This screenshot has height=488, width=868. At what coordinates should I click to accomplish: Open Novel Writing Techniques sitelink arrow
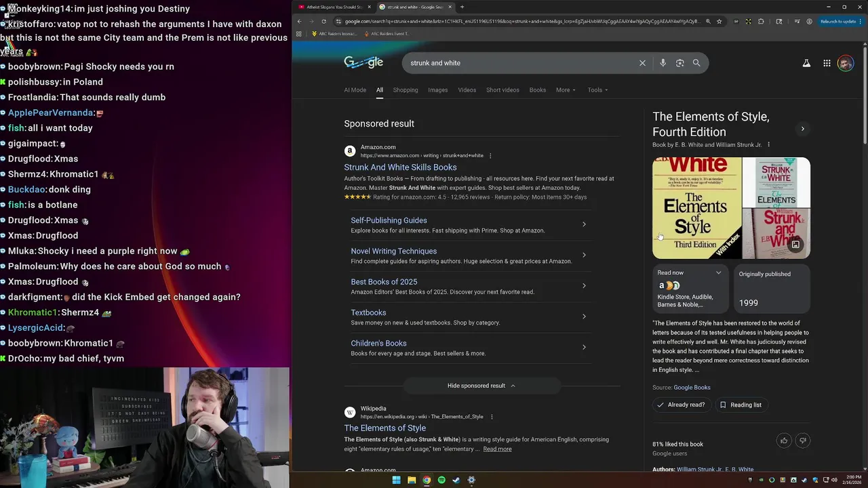pyautogui.click(x=584, y=255)
